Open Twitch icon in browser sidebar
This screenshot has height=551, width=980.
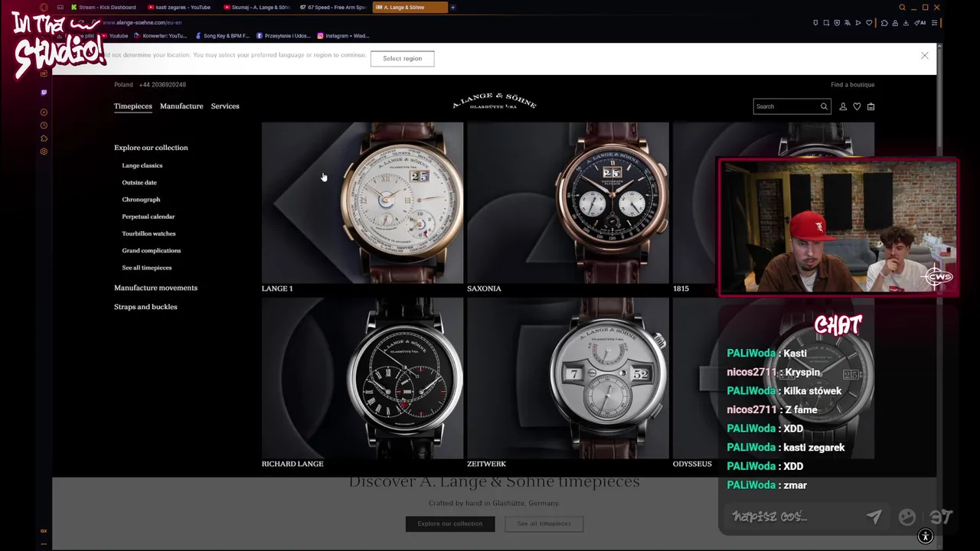coord(44,93)
